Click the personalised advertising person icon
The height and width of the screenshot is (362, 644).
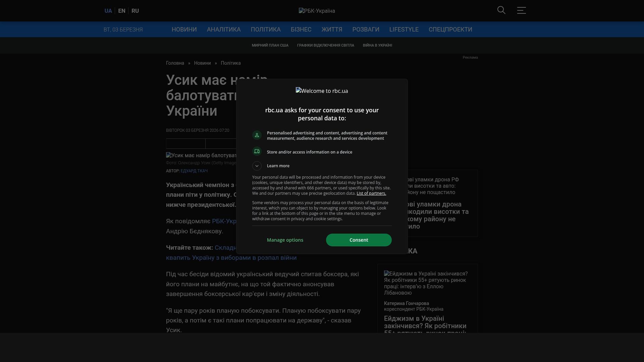coord(257,135)
